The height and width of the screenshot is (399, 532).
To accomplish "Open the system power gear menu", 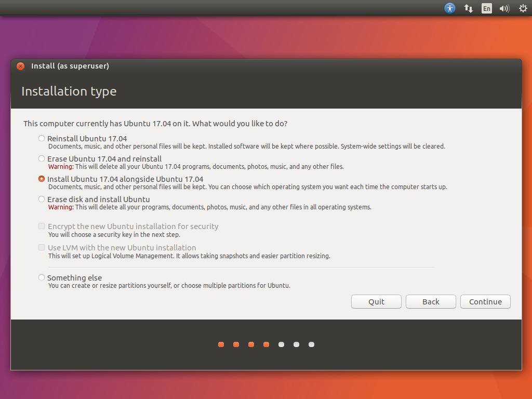I will pos(523,8).
